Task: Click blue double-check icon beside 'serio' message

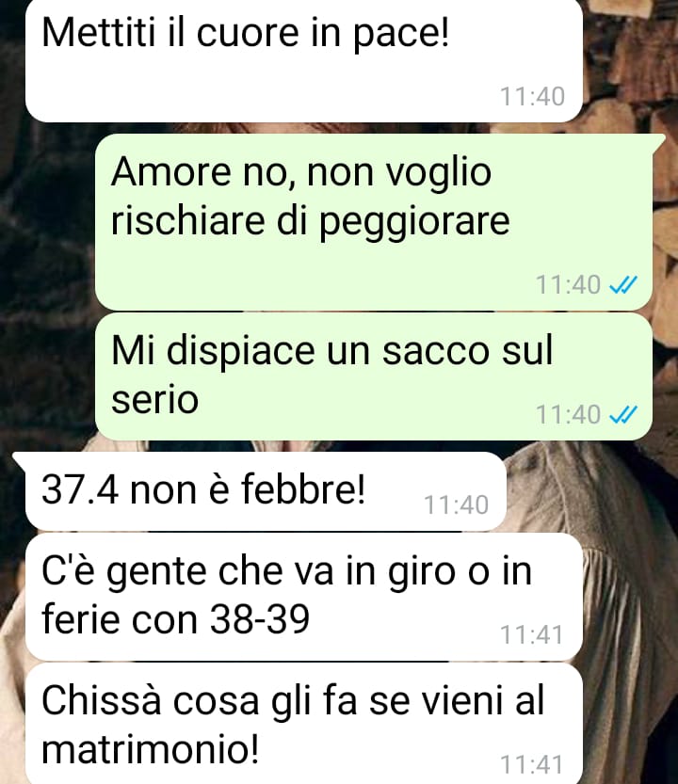Action: (623, 414)
